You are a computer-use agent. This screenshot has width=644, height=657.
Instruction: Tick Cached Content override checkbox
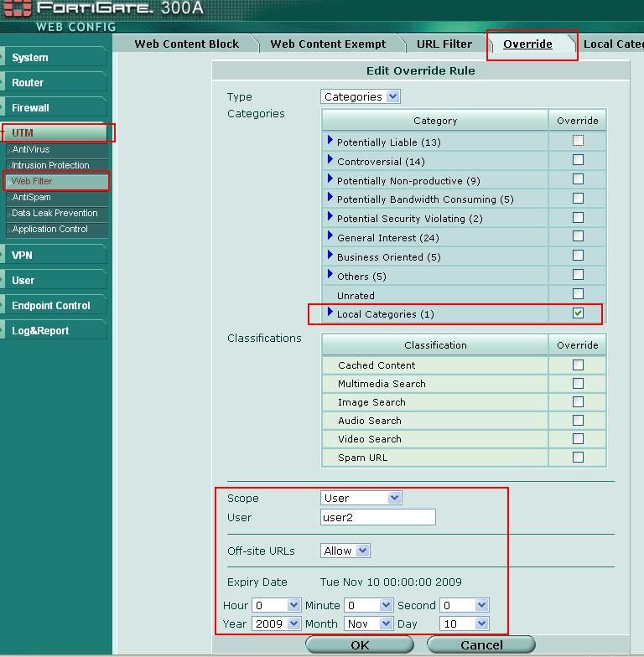(x=578, y=365)
